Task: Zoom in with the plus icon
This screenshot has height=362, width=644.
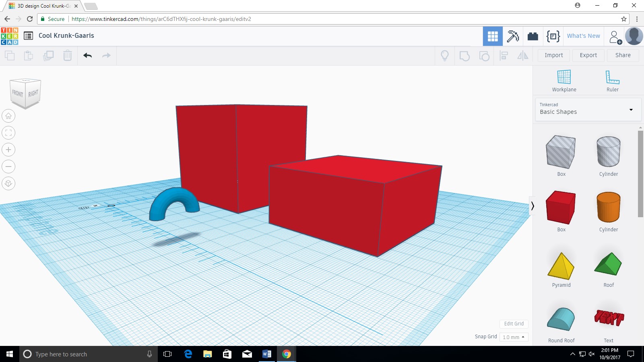Action: point(8,150)
